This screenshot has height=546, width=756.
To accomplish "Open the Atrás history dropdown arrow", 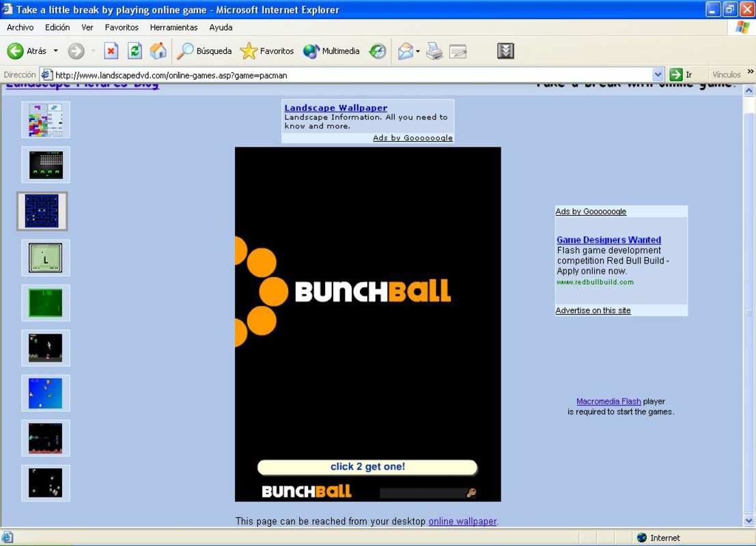I will coord(55,51).
